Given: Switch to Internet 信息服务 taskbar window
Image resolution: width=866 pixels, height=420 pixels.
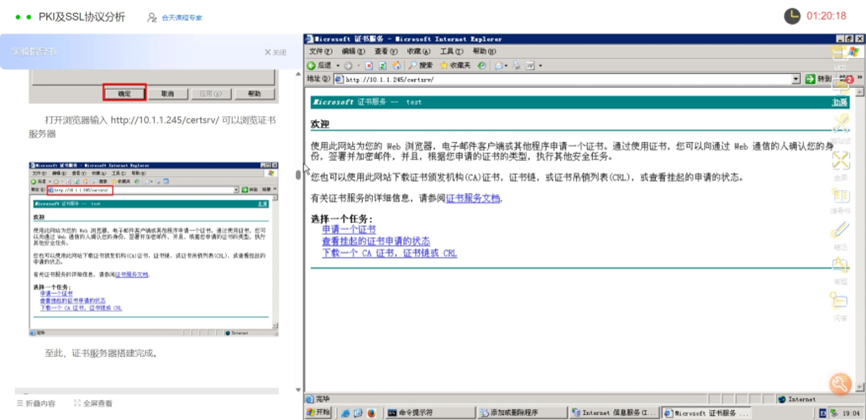Looking at the screenshot, I should [x=614, y=412].
